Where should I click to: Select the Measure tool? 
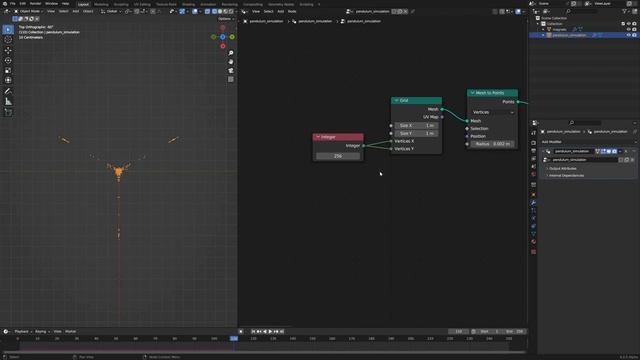[x=8, y=102]
